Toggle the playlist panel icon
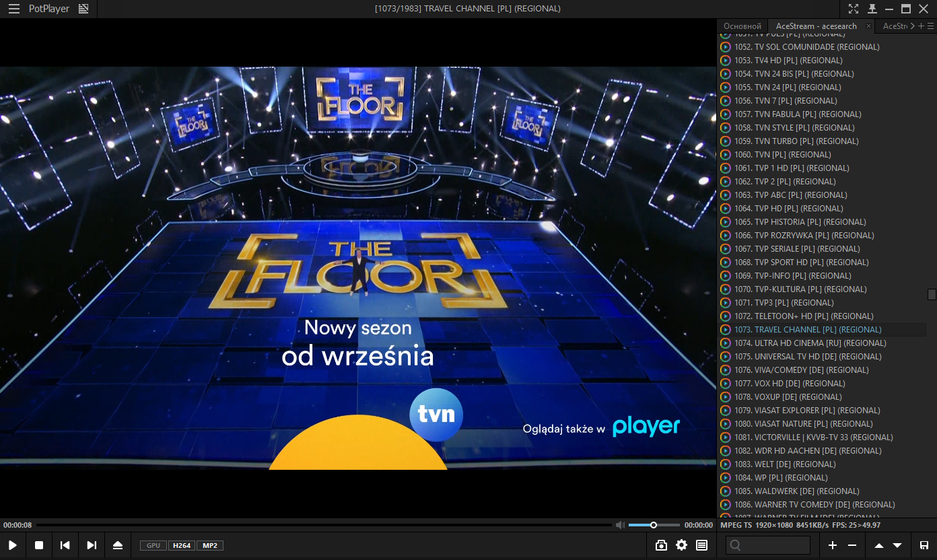The width and height of the screenshot is (937, 560). (x=701, y=545)
